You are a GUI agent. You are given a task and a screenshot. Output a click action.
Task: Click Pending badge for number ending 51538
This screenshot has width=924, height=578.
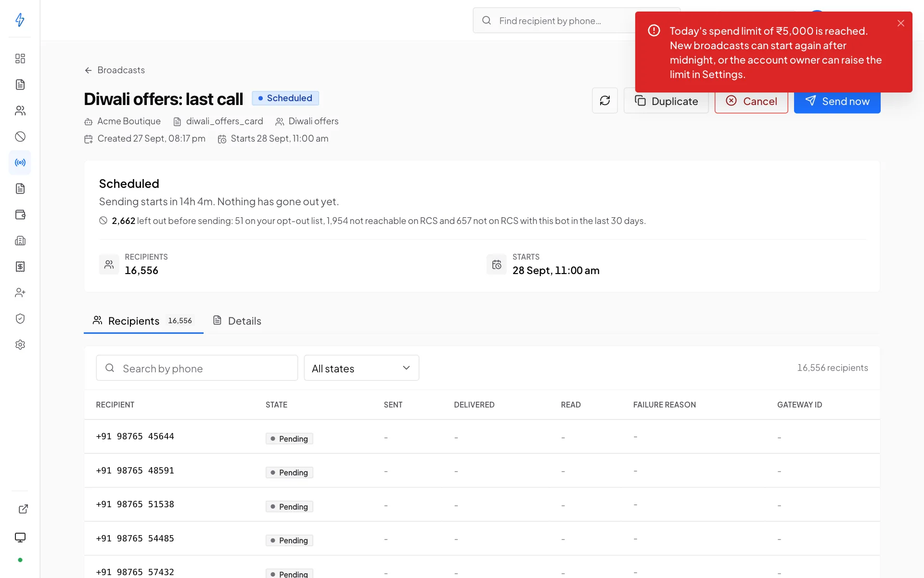tap(289, 507)
